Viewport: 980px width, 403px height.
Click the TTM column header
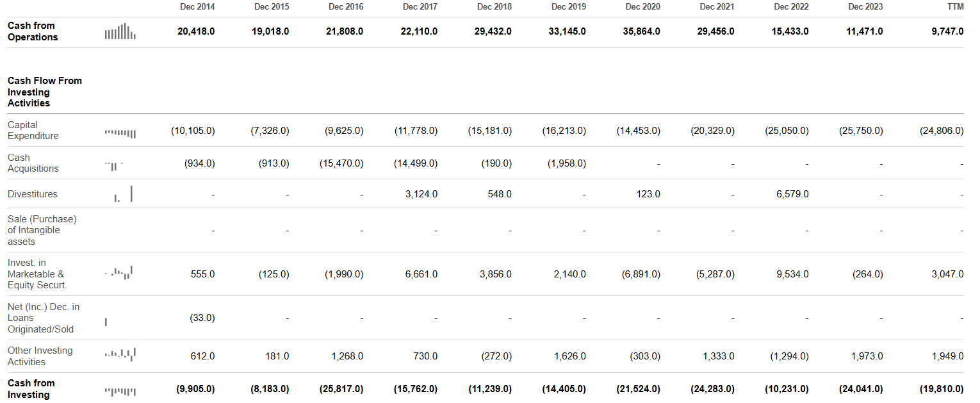point(954,7)
